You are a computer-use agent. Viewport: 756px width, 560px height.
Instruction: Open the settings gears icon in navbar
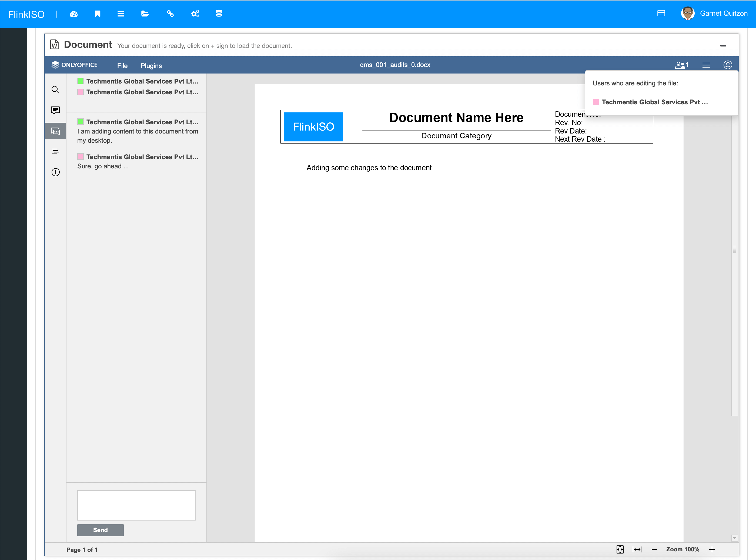point(195,14)
